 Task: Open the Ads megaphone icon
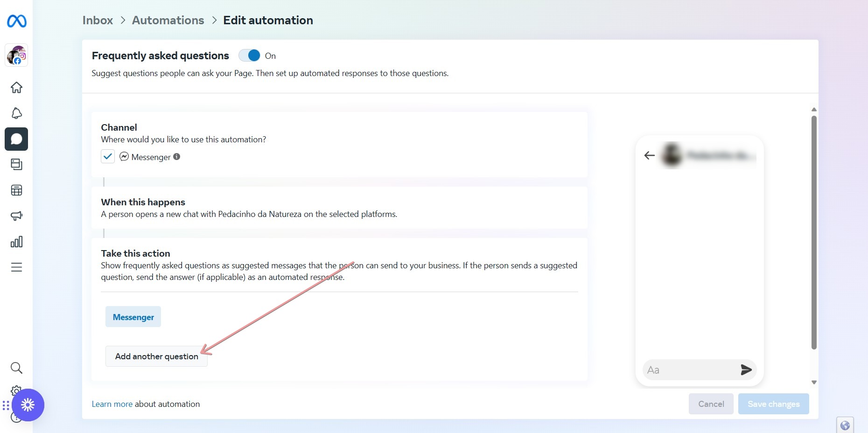[x=16, y=216]
